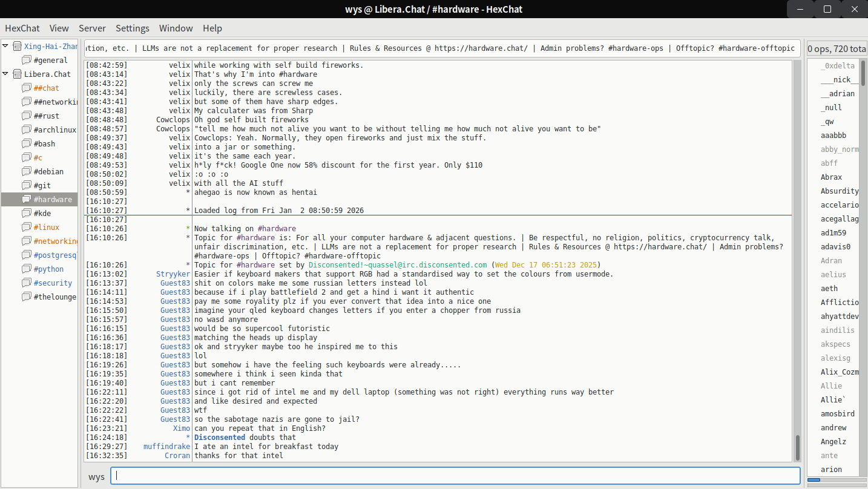Collapse the Libera.Chat server tree
868x489 pixels.
pos(6,74)
